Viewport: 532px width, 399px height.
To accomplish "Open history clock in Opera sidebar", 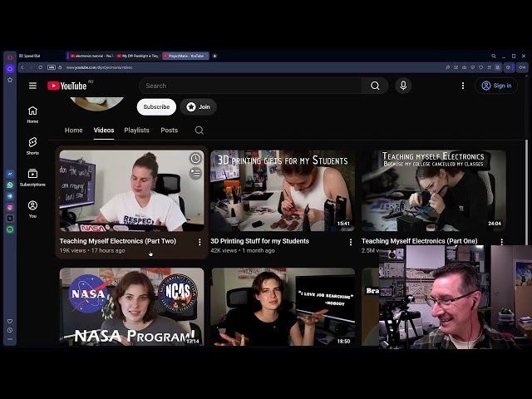I will pyautogui.click(x=10, y=330).
